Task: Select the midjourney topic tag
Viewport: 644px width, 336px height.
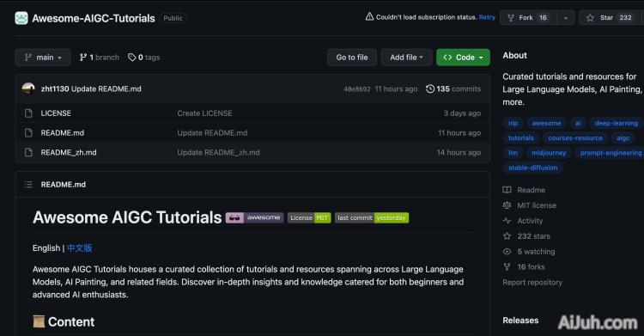Action: [549, 153]
